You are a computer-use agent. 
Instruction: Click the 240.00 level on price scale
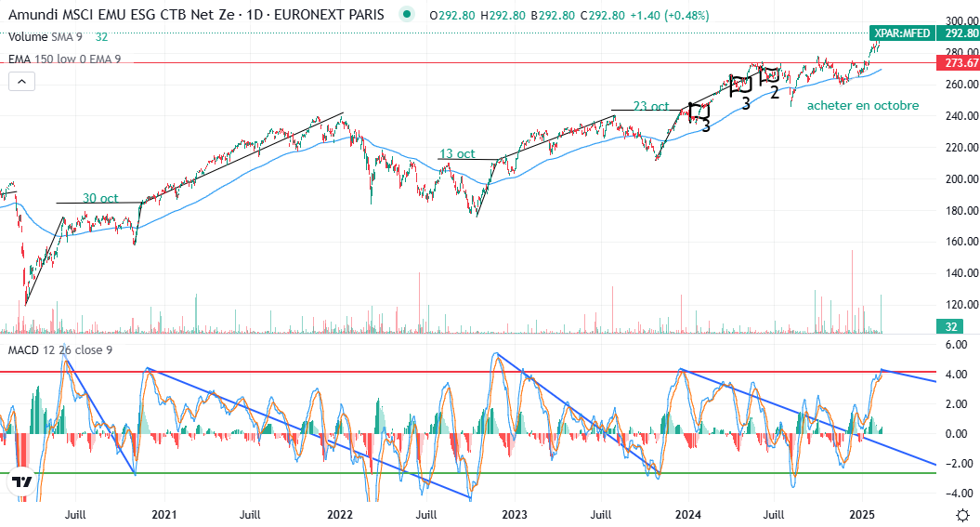pos(961,115)
